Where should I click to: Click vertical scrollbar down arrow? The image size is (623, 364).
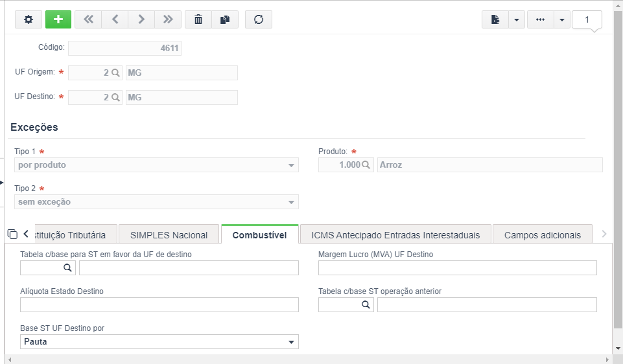618,348
